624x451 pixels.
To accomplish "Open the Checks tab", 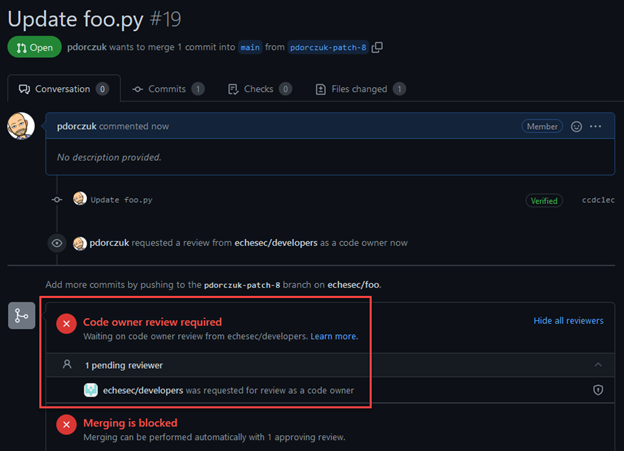I will click(x=259, y=89).
